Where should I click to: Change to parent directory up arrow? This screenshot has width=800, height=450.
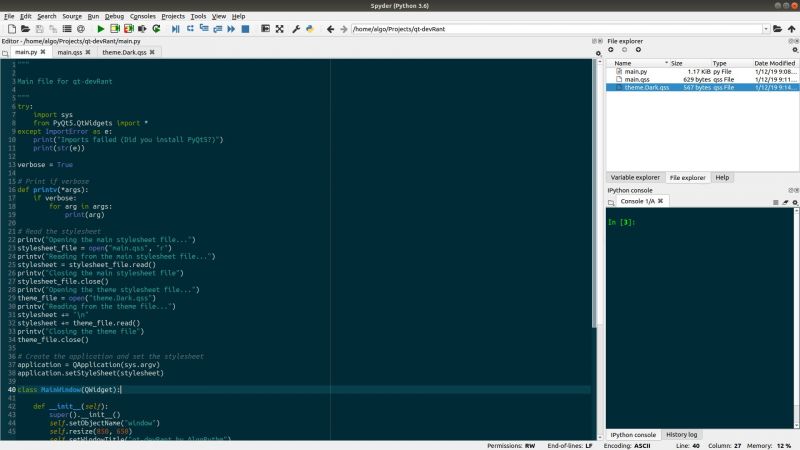pos(791,29)
